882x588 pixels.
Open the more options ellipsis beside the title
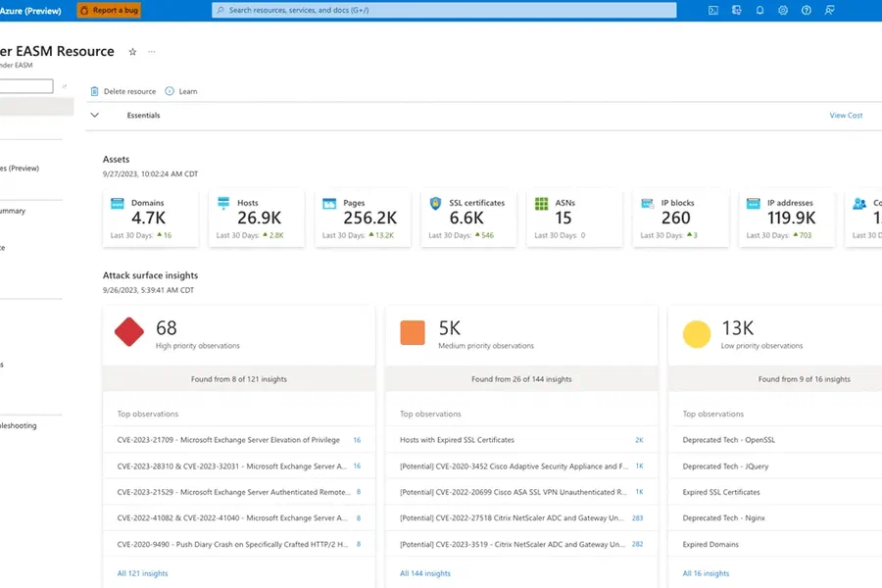tap(151, 52)
